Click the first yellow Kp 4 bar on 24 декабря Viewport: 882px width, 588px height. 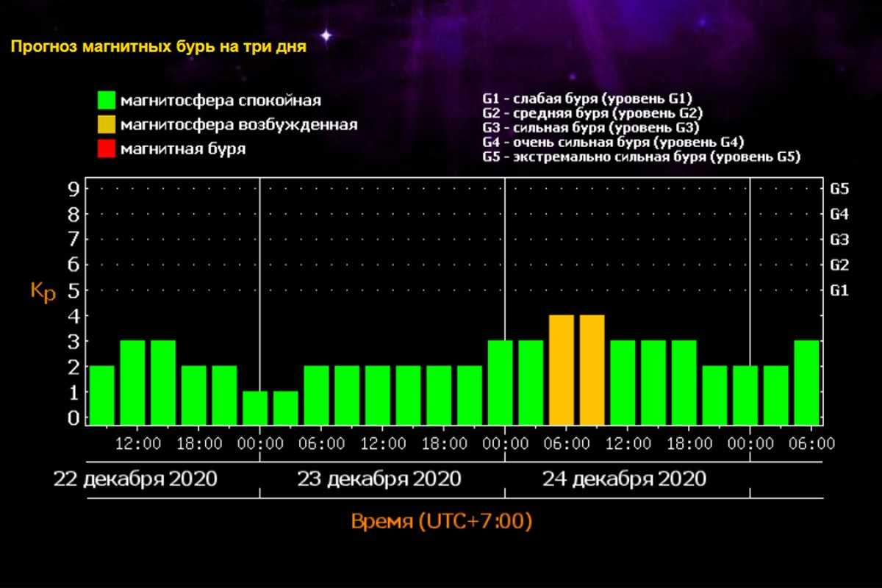(562, 370)
